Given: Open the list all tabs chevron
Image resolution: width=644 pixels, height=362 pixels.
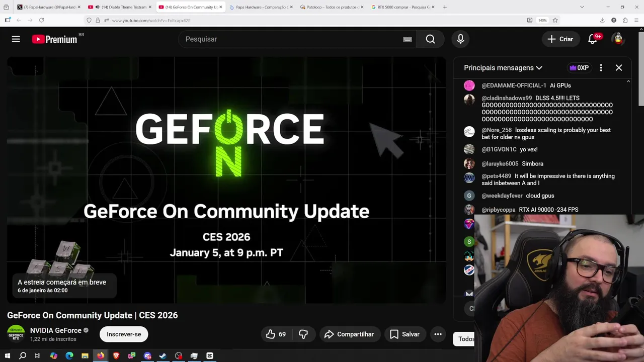Looking at the screenshot, I should point(582,7).
